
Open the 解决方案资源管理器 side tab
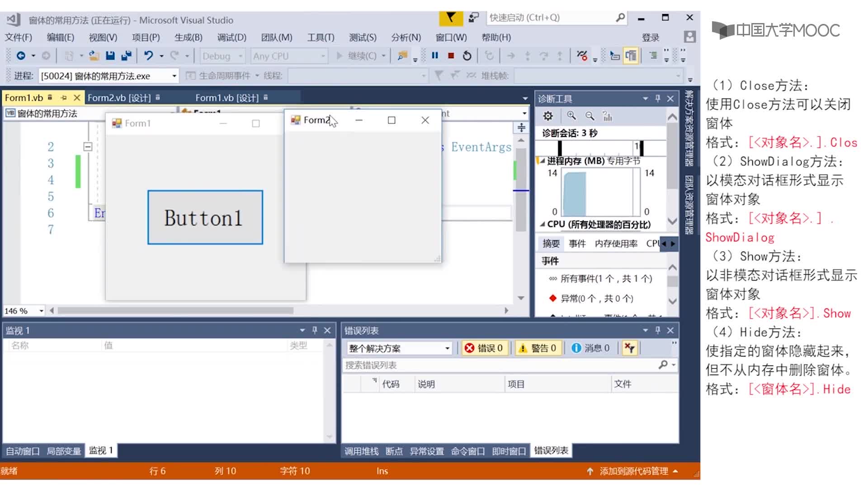pyautogui.click(x=689, y=128)
